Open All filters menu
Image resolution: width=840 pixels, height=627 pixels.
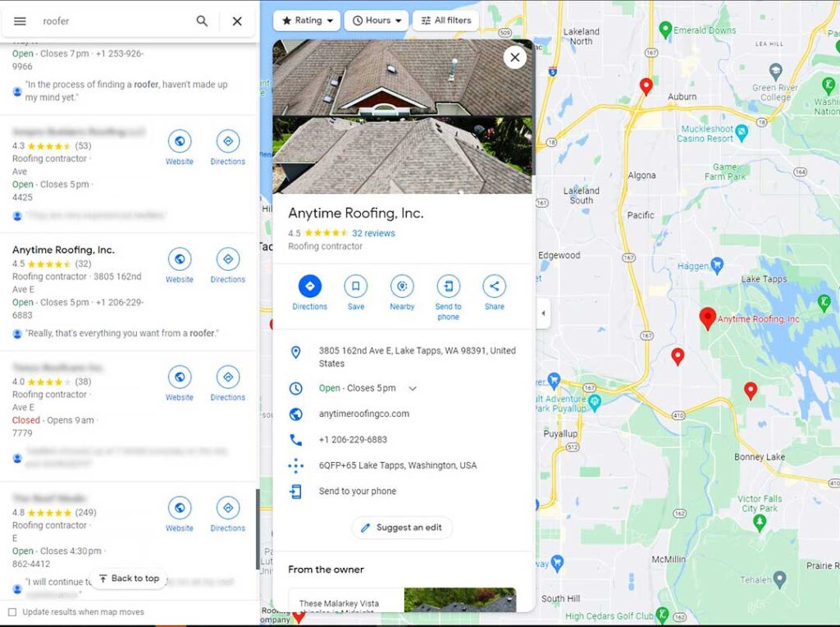pos(445,21)
